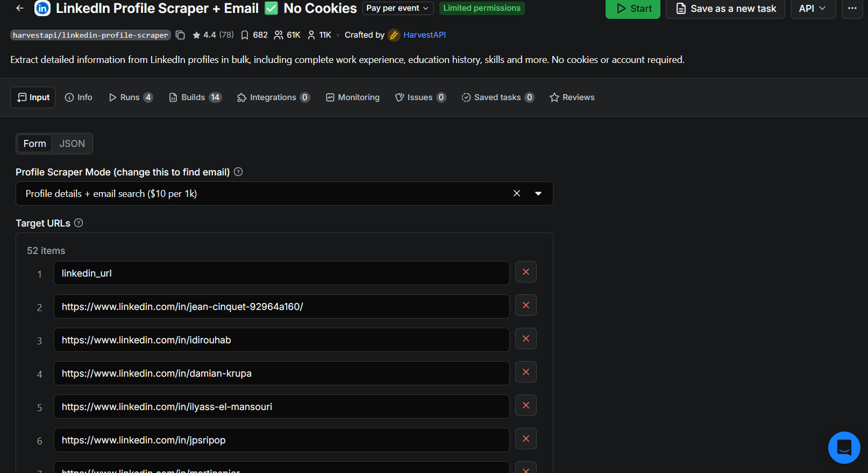Remove the jean-cinquet URL row
868x473 pixels.
[526, 306]
